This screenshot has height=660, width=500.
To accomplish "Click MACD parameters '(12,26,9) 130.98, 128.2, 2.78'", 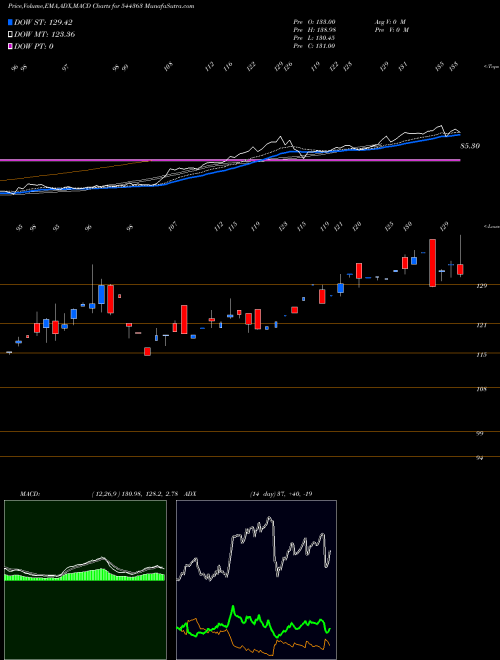I will pos(134,494).
